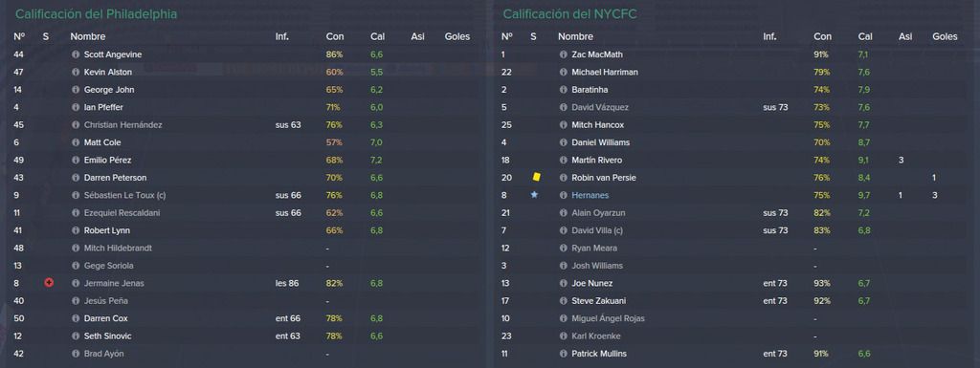Sort Philadelphia table by Cal column
Viewport: 980px width, 368px height.
pos(377,36)
